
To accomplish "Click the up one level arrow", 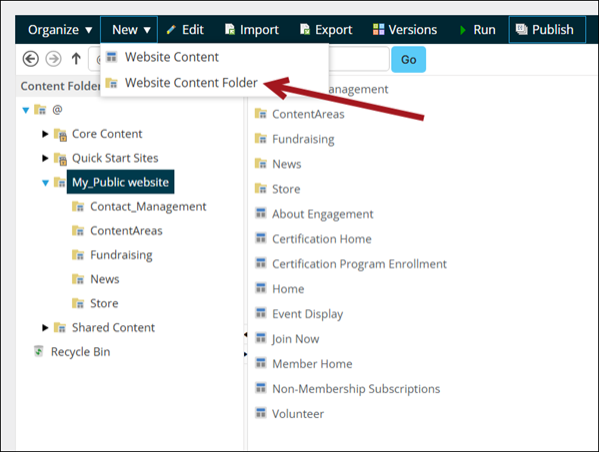I will click(x=76, y=59).
